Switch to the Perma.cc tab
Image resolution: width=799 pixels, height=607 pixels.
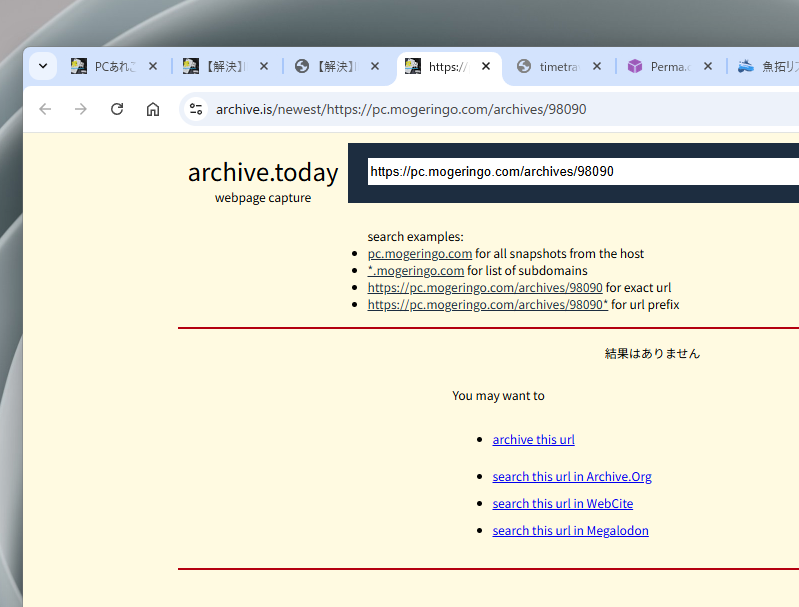670,66
